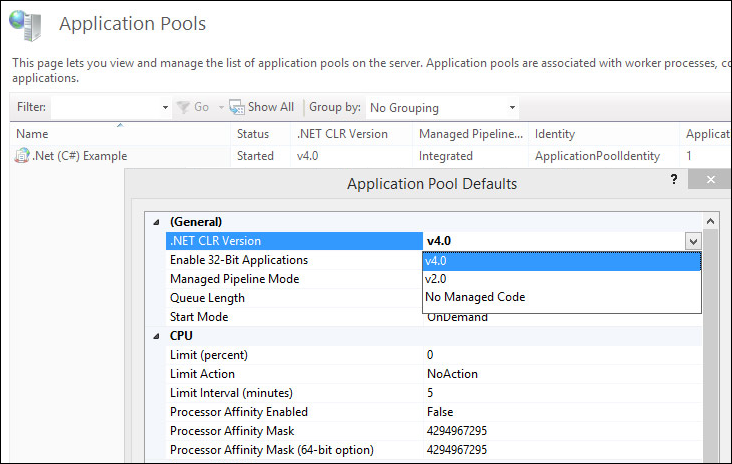Screen dimensions: 732x464
Task: Click the .NET CLR Version dropdown arrow
Action: pyautogui.click(x=692, y=241)
